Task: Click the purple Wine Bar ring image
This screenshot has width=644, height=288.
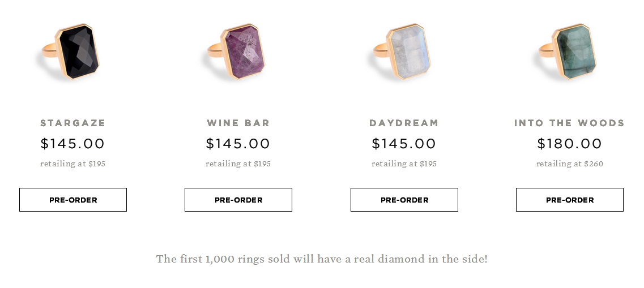Action: (239, 52)
